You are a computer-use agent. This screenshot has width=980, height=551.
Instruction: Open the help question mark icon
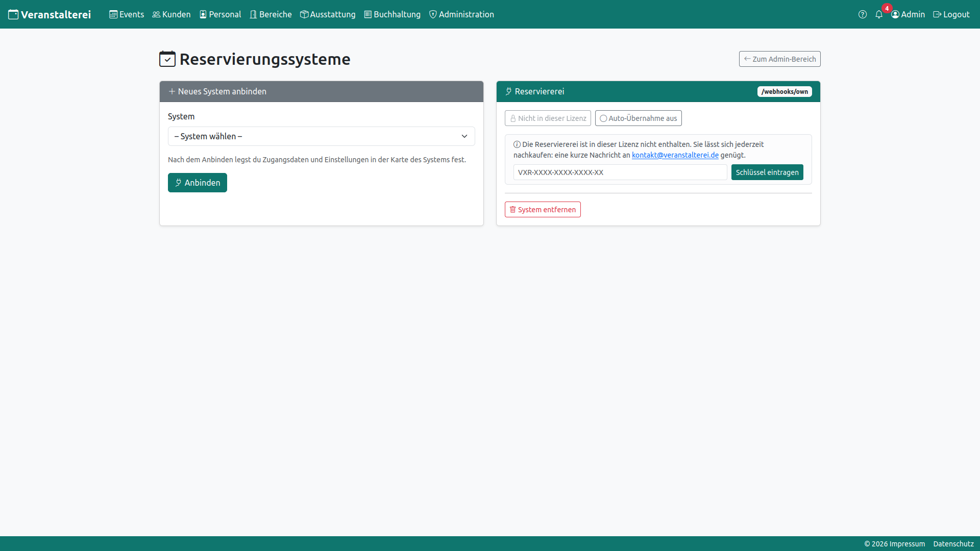pos(863,14)
